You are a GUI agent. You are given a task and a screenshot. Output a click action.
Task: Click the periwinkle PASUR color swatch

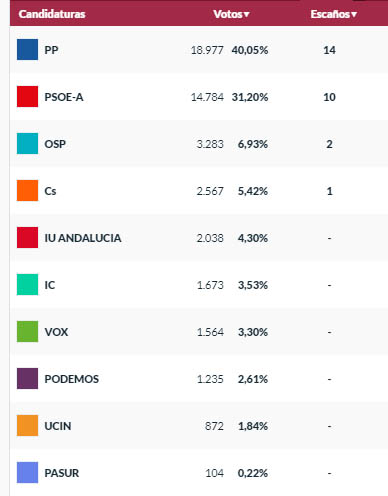(x=27, y=473)
